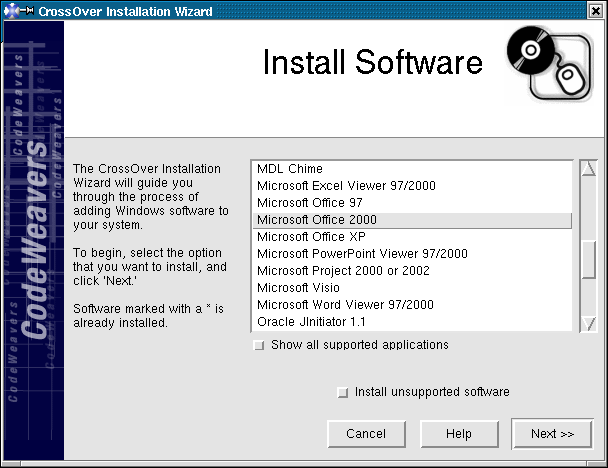Image resolution: width=608 pixels, height=468 pixels.
Task: Click the CodeWeavers logo banner
Action: point(33,240)
